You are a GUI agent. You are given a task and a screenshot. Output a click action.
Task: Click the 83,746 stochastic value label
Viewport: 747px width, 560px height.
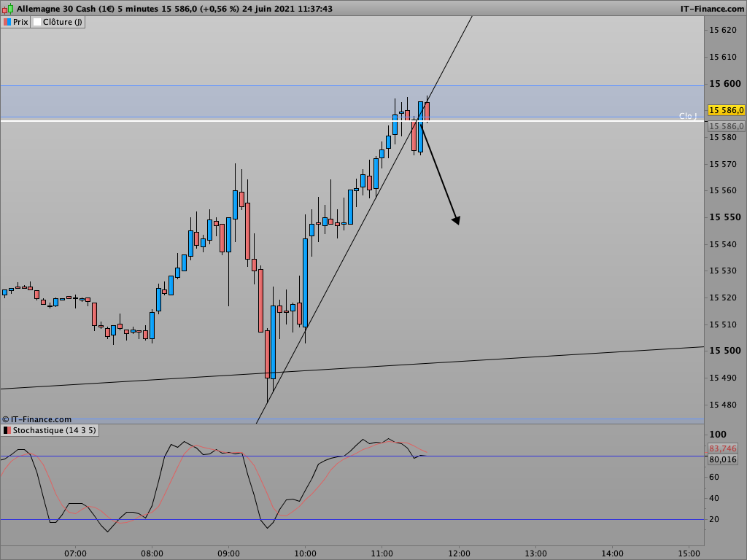tap(723, 448)
